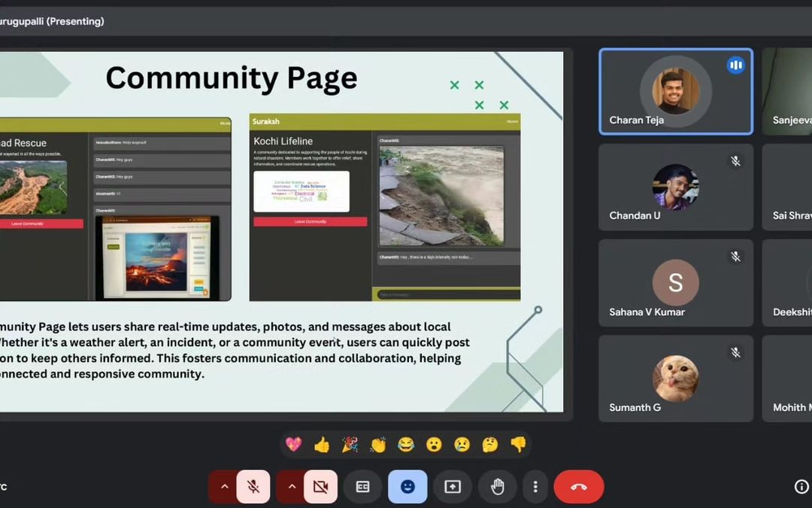Unmute the microphone

point(253,487)
